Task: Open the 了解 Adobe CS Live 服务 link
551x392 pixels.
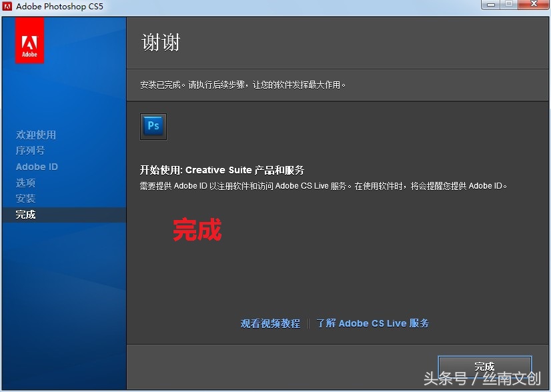Action: (x=374, y=323)
